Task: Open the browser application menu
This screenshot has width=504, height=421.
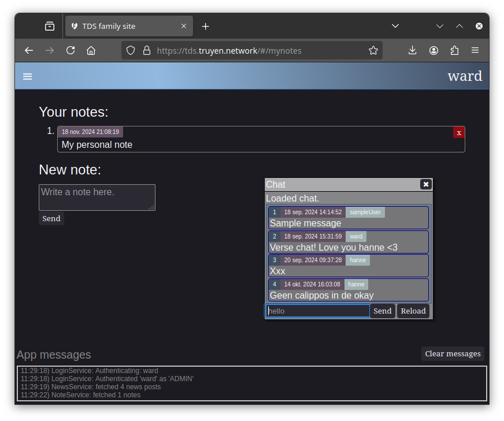Action: [475, 50]
